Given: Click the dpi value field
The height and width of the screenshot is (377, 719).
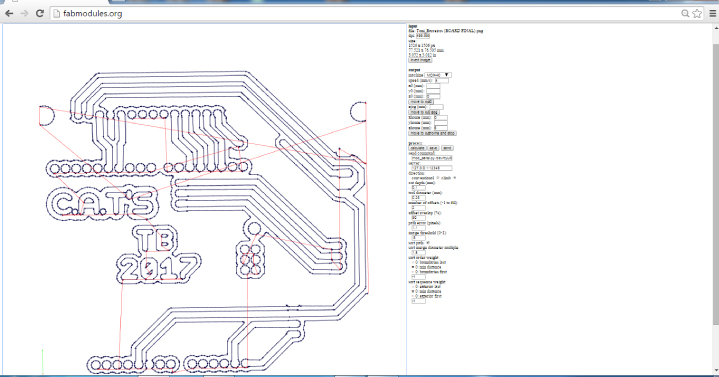Looking at the screenshot, I should 423,36.
